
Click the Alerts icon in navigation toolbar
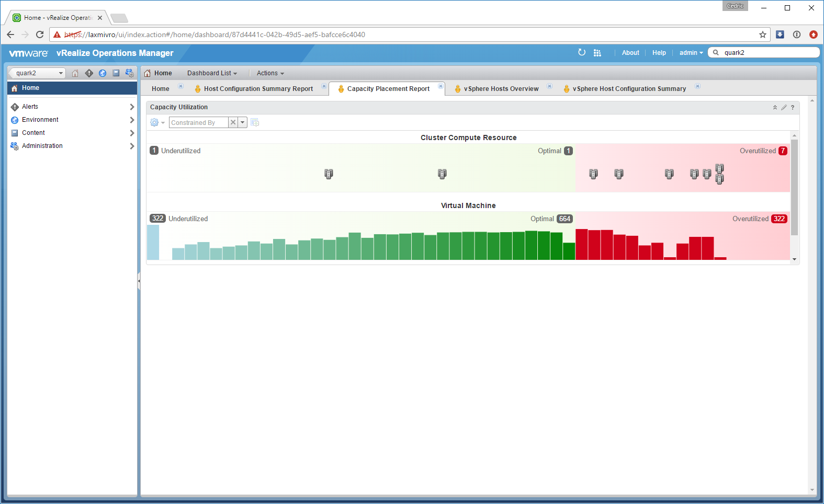coord(89,73)
